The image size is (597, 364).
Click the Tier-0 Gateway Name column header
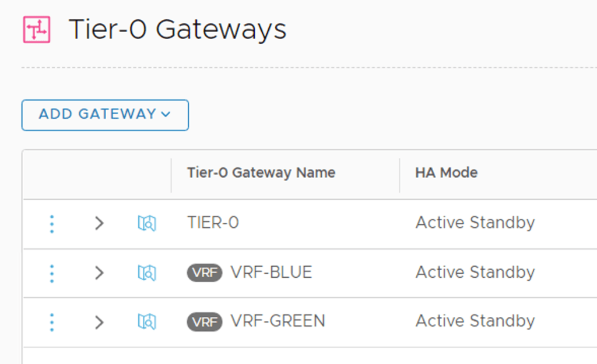tap(261, 172)
